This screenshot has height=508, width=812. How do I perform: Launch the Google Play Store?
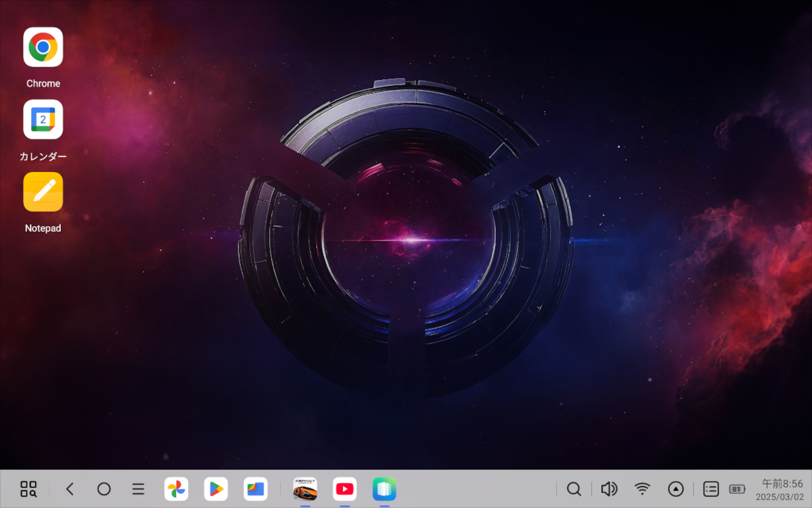pyautogui.click(x=216, y=488)
